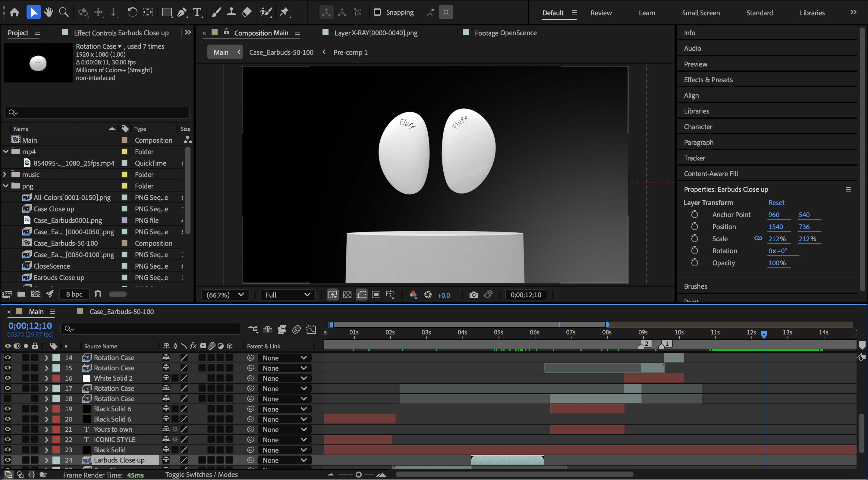Select the Puppet Pin tool
This screenshot has width=868, height=480.
[x=285, y=12]
